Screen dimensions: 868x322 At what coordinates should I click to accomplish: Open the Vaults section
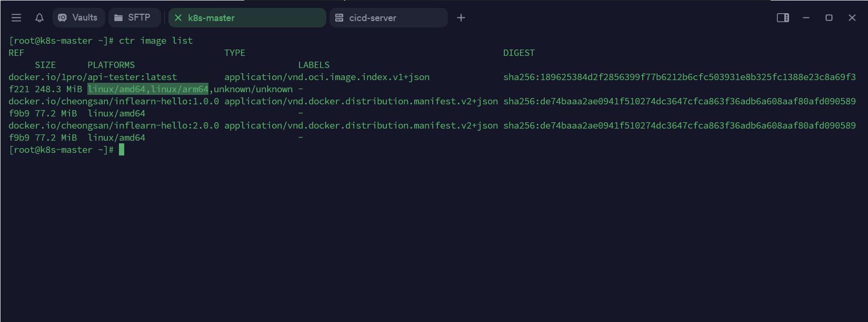click(78, 18)
